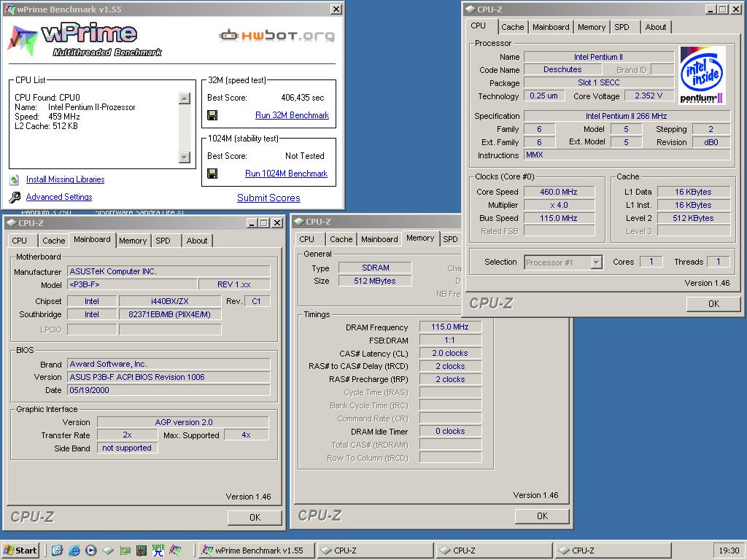747x560 pixels.
Task: Click the Bus Speed 115.0 MHz value
Action: pyautogui.click(x=559, y=218)
